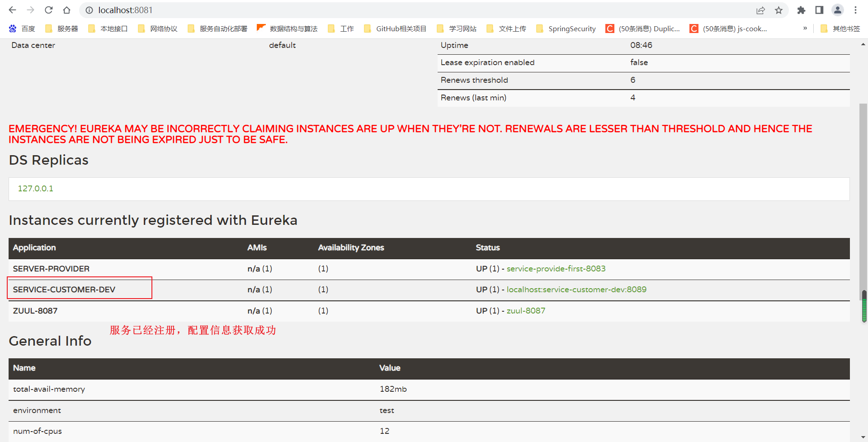The width and height of the screenshot is (868, 442).
Task: Click the Uptime value 08:46
Action: pyautogui.click(x=641, y=45)
